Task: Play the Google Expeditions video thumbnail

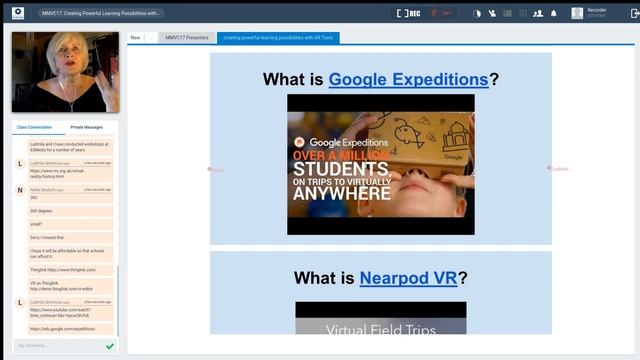Action: click(381, 164)
